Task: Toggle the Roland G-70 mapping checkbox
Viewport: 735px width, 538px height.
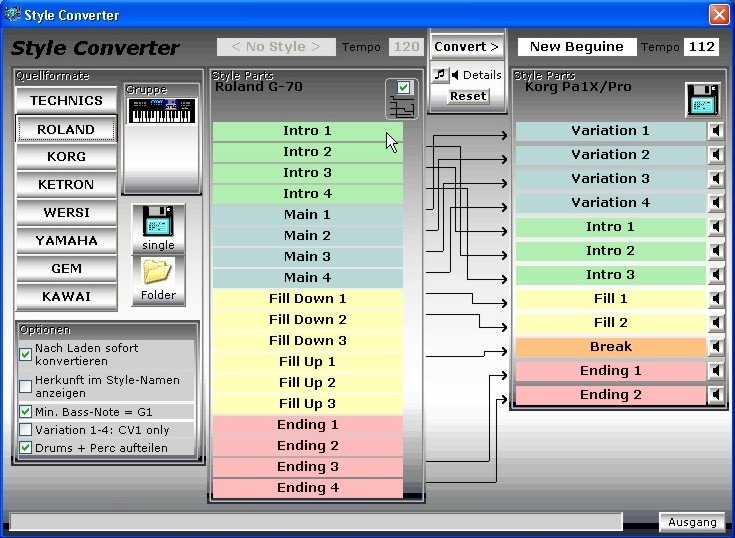Action: tap(403, 87)
